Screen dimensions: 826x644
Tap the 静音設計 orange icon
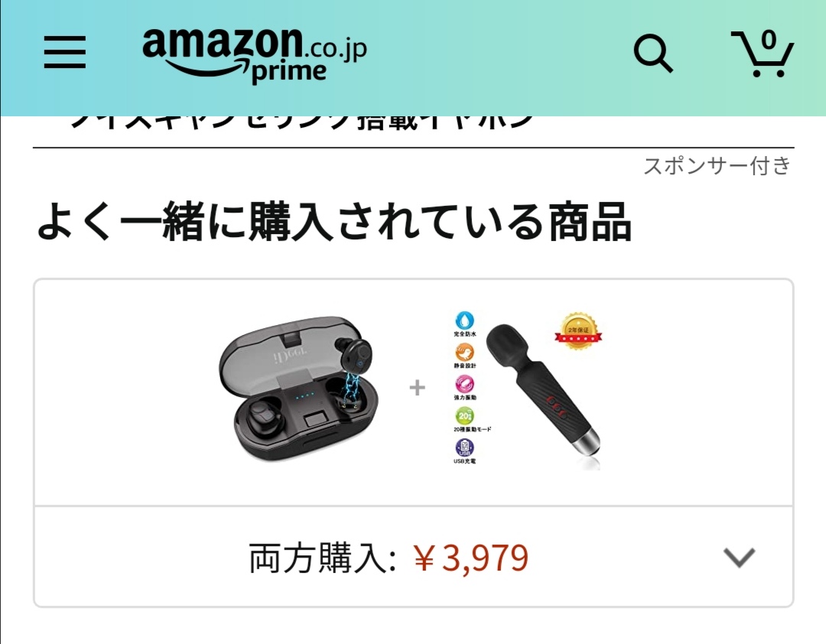tap(465, 352)
